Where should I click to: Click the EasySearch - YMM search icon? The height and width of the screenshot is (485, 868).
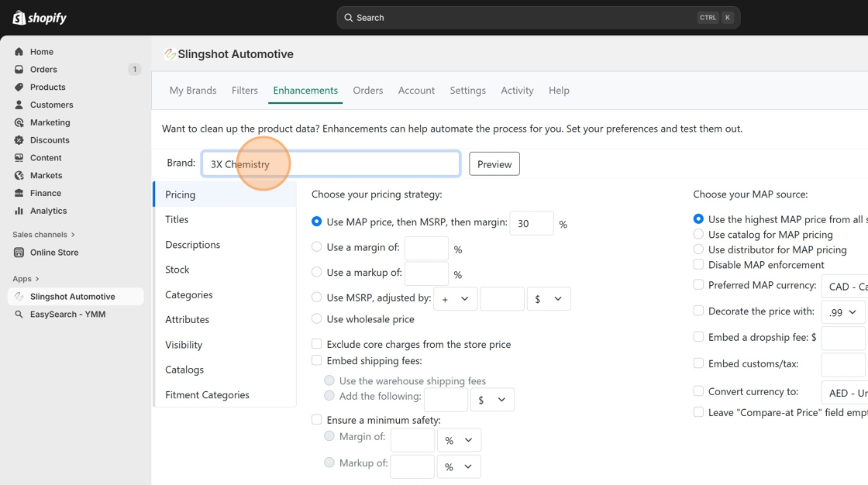19,315
